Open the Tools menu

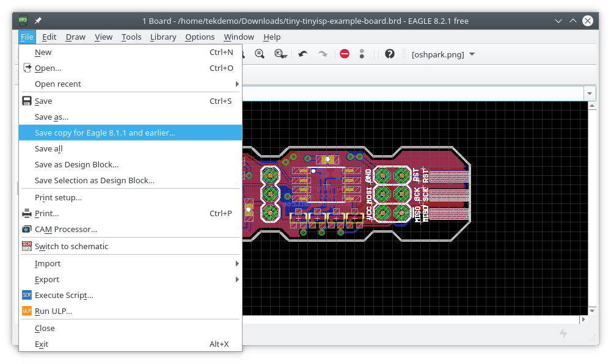[x=131, y=37]
